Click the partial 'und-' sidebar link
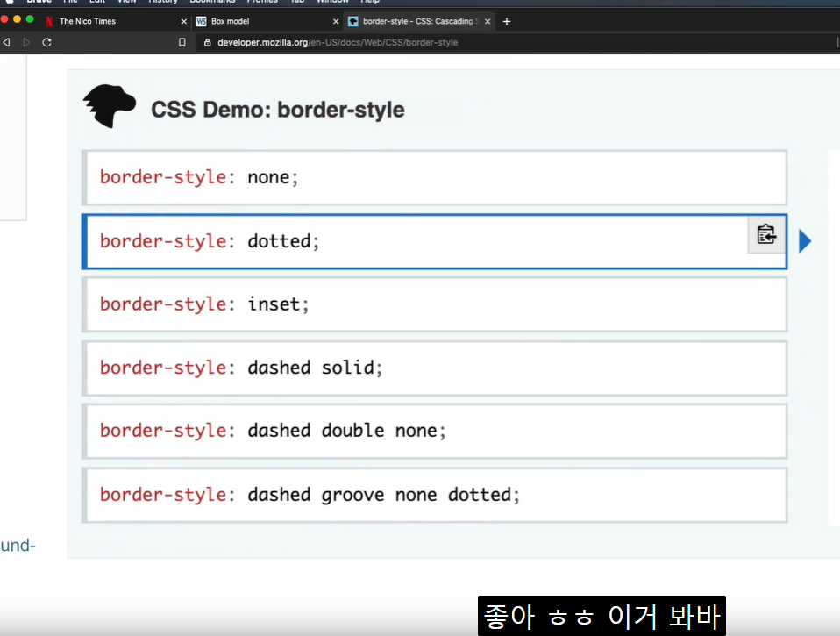The height and width of the screenshot is (636, 840). tap(18, 546)
